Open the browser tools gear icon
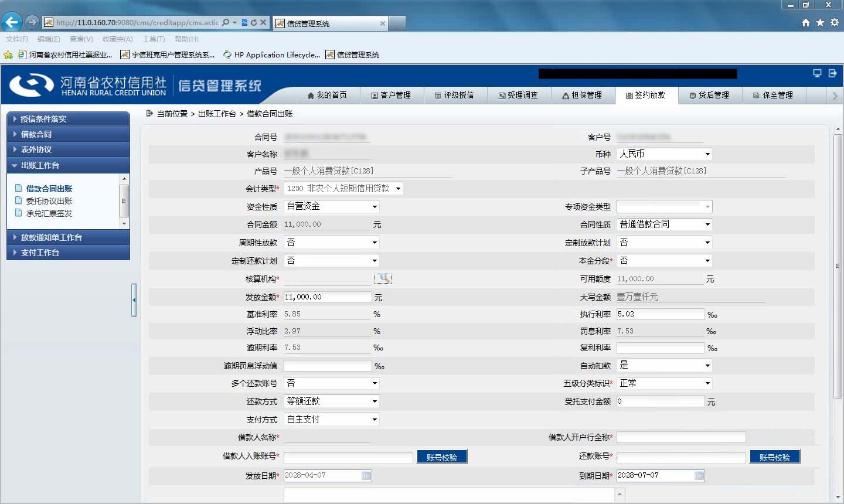Image resolution: width=844 pixels, height=504 pixels. pos(834,22)
